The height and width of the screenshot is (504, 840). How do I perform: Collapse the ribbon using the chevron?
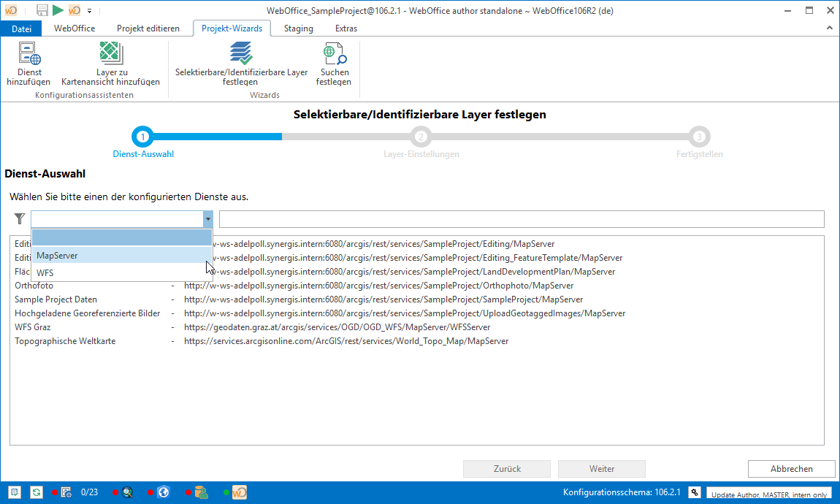pyautogui.click(x=829, y=28)
